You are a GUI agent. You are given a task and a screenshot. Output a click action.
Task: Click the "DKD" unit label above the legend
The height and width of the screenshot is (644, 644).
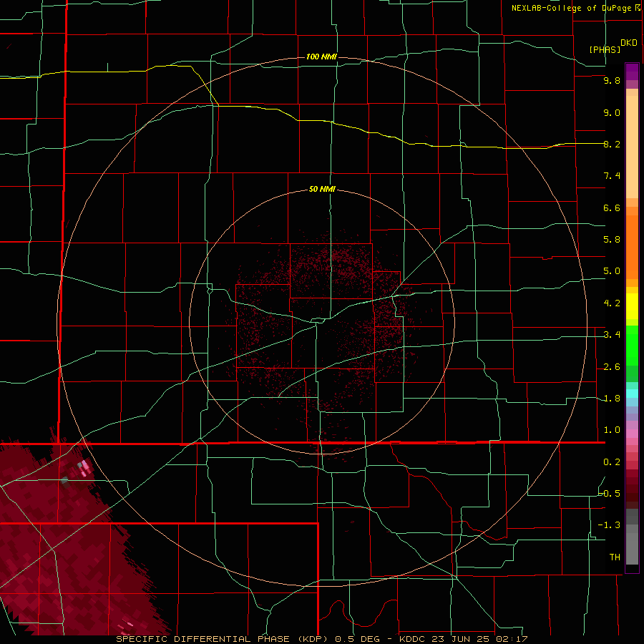click(628, 43)
